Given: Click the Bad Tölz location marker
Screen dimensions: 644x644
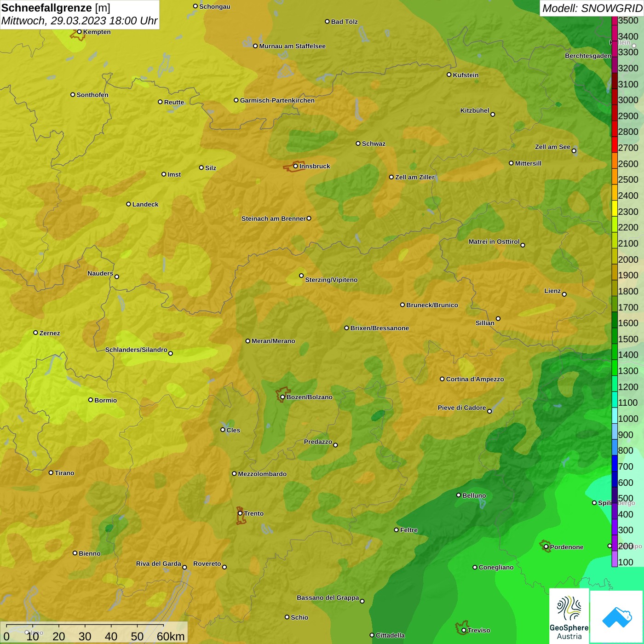Looking at the screenshot, I should [327, 21].
